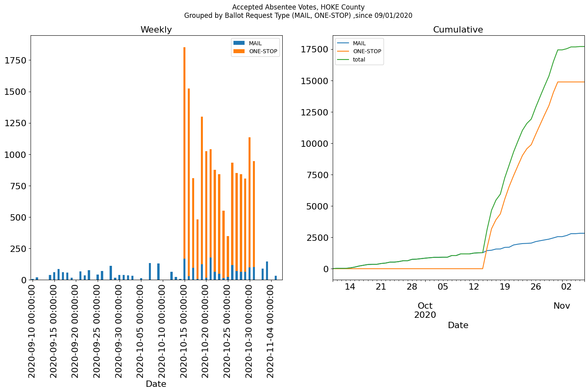Click the 2020-10-15 date label on Weekly x-axis
Screen dimensions: 588x392
[x=184, y=331]
